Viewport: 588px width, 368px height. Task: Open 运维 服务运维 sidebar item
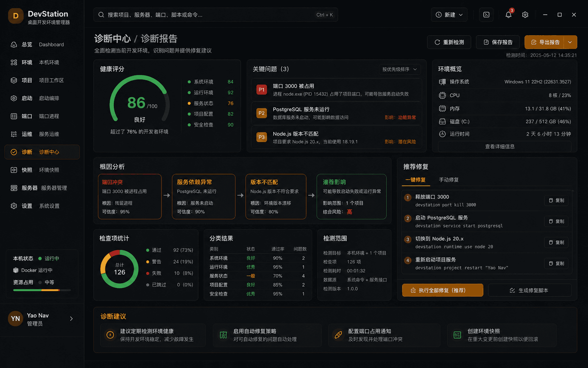(42, 134)
